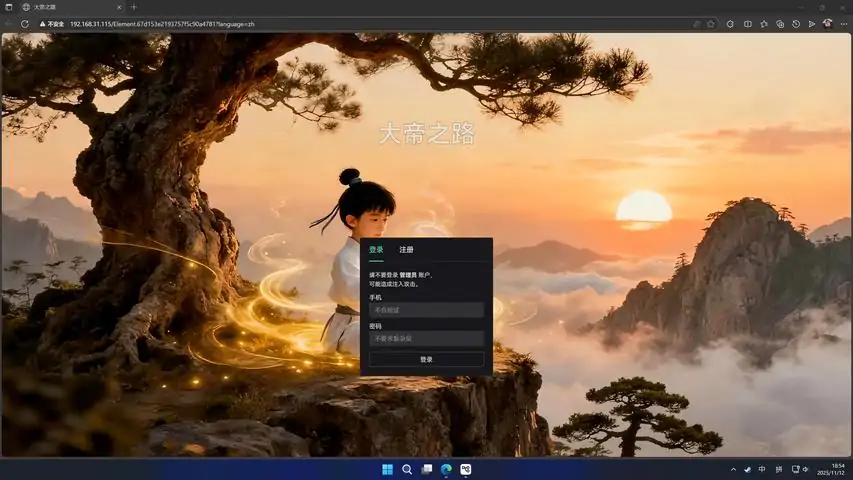
Task: Open Windows taskbar search
Action: pos(407,469)
